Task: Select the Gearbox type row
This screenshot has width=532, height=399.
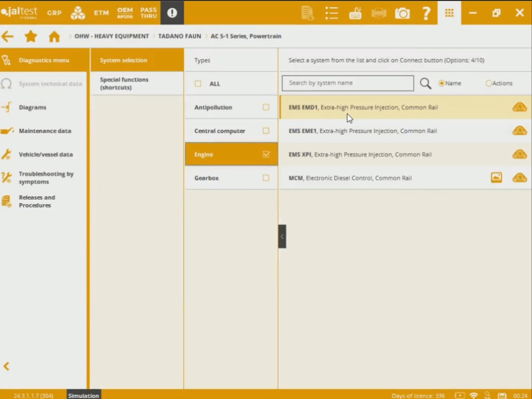Action: tap(231, 177)
